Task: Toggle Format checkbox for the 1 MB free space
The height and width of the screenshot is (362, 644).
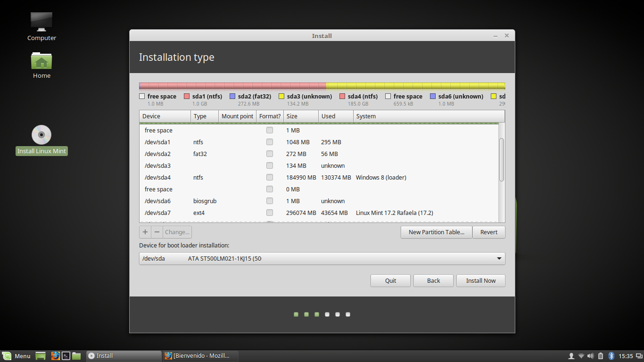Action: tap(270, 130)
